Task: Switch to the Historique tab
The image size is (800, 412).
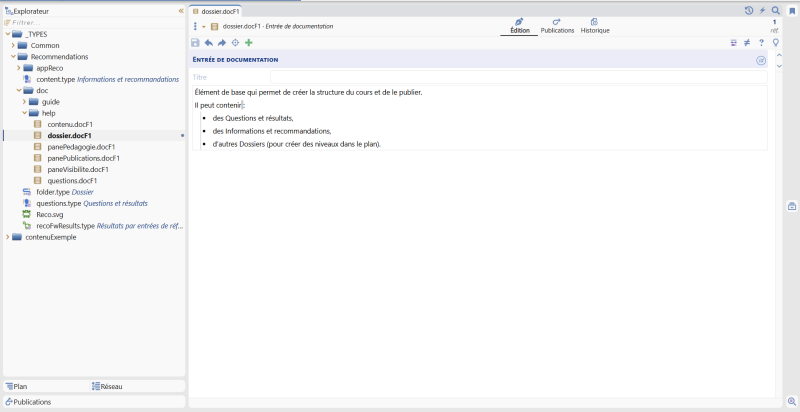Action: [x=595, y=26]
